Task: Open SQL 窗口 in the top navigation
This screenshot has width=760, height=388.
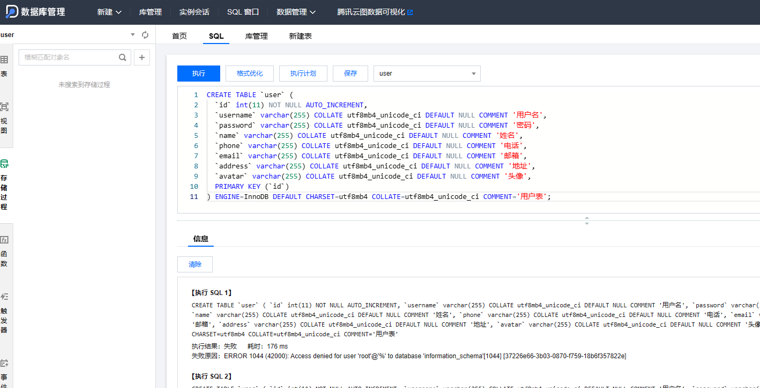Action: [x=243, y=12]
